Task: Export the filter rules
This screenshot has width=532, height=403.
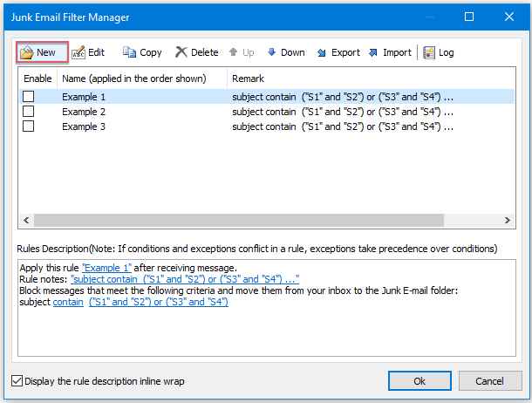Action: coord(338,52)
